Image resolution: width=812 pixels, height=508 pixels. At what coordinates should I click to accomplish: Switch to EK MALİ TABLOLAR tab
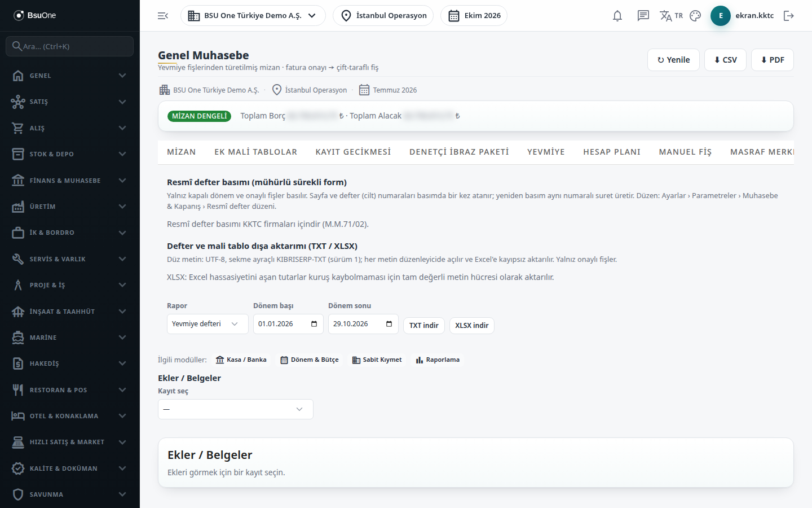tap(255, 152)
